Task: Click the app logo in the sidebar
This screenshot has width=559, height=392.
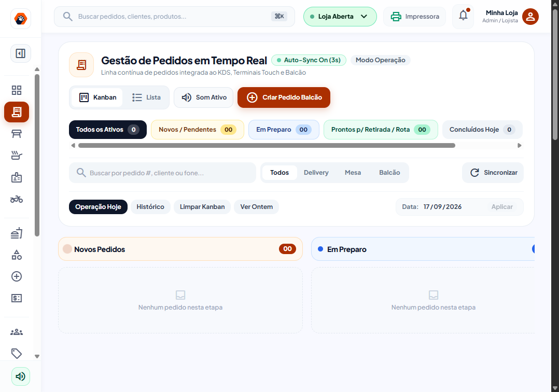Action: click(21, 19)
